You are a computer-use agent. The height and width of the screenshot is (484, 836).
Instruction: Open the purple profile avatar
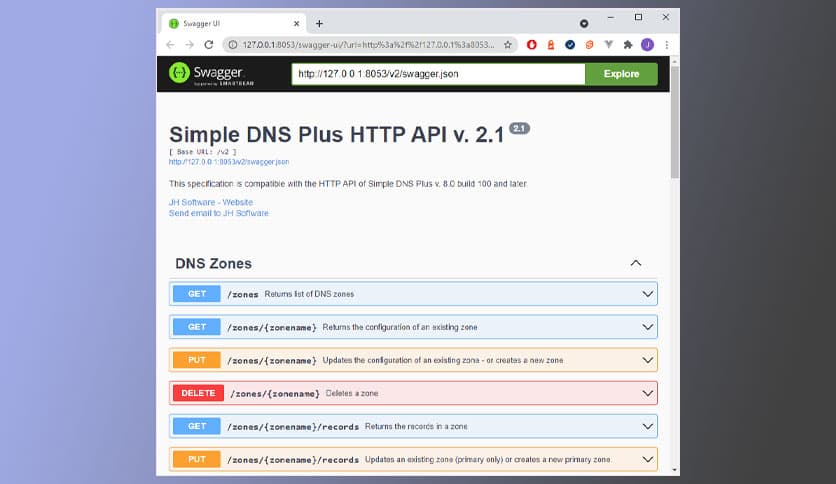click(647, 45)
